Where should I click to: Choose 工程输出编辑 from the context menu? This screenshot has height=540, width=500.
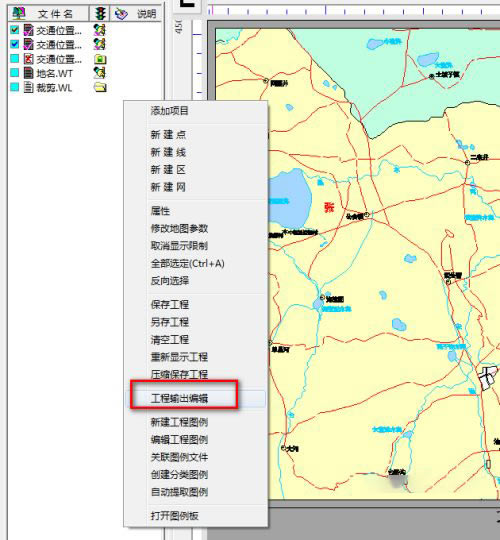pyautogui.click(x=179, y=398)
